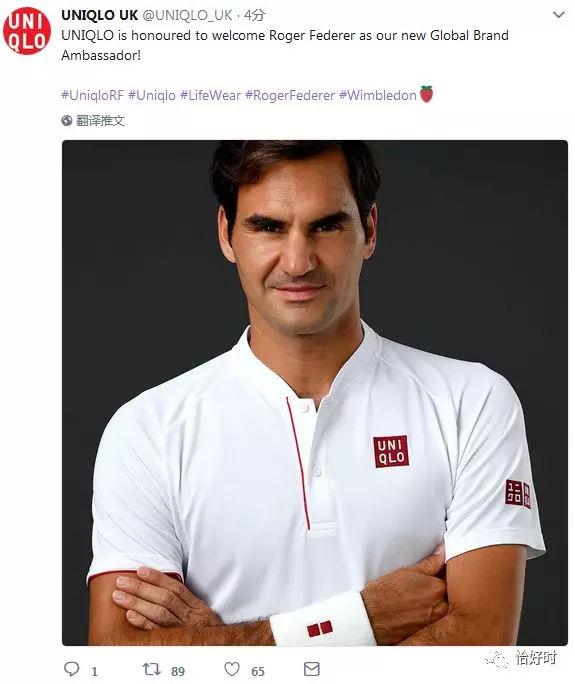Open the #LifeWear hashtag

210,95
